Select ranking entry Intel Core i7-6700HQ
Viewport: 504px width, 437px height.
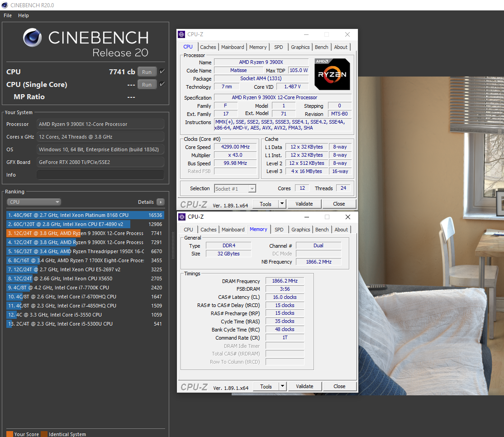tap(85, 296)
